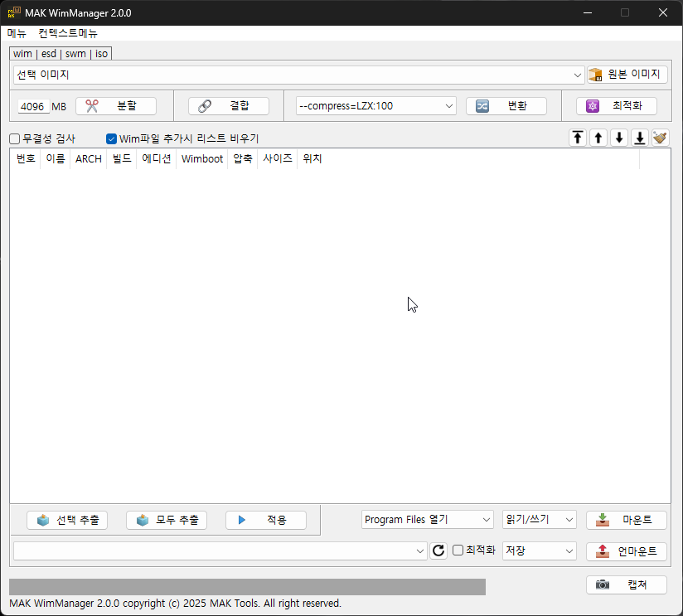Expand the empty path combo box at bottom
Image resolution: width=683 pixels, height=616 pixels.
[x=220, y=551]
